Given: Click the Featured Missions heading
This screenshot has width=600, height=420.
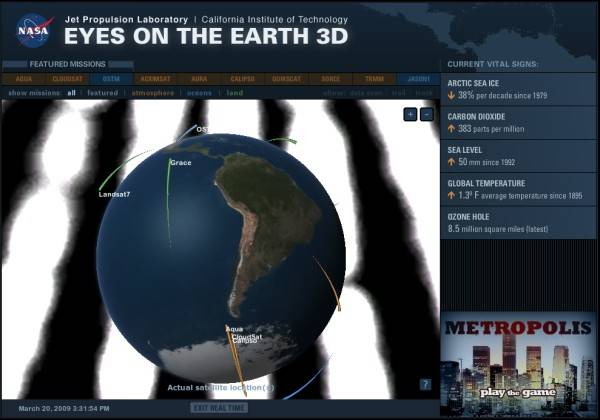Looking at the screenshot, I should click(x=67, y=64).
